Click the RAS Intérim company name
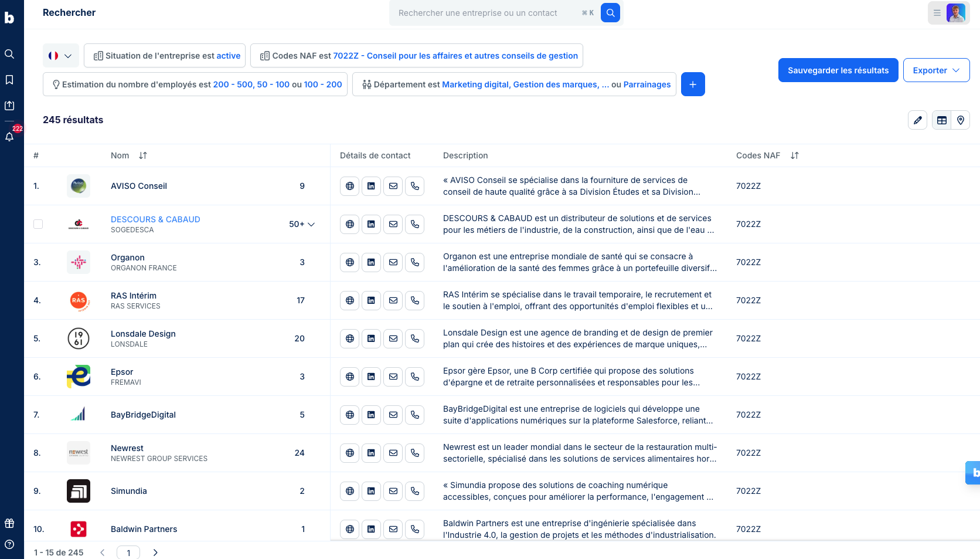Screen dimensions: 980x559 [x=134, y=296]
